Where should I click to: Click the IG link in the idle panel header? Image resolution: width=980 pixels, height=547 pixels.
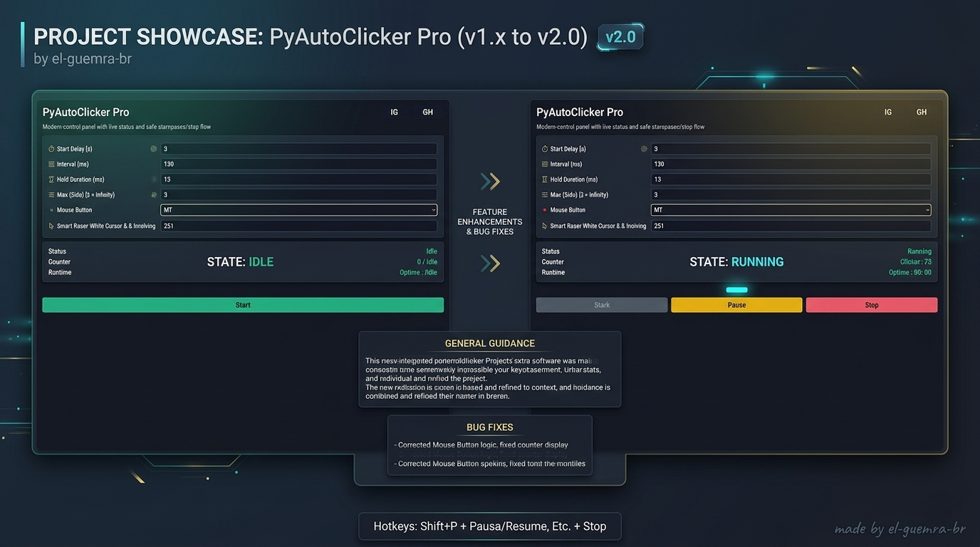pos(395,113)
